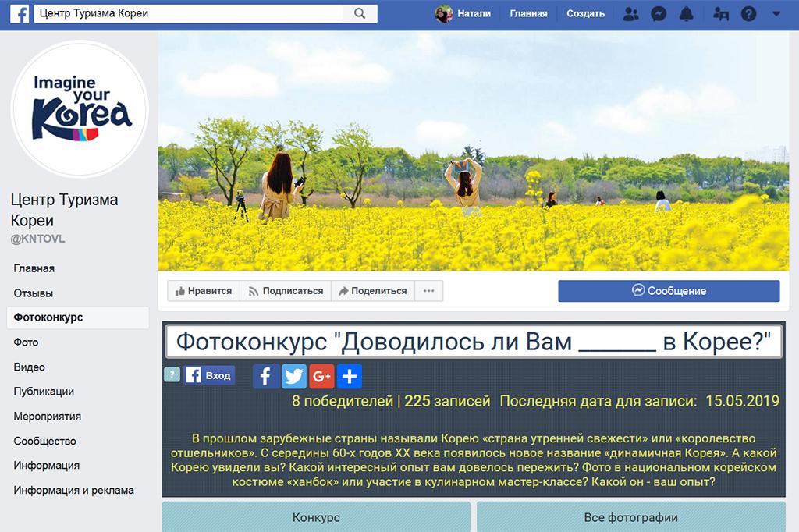799x532 pixels.
Task: Click the blue plus share icon
Action: pos(349,376)
